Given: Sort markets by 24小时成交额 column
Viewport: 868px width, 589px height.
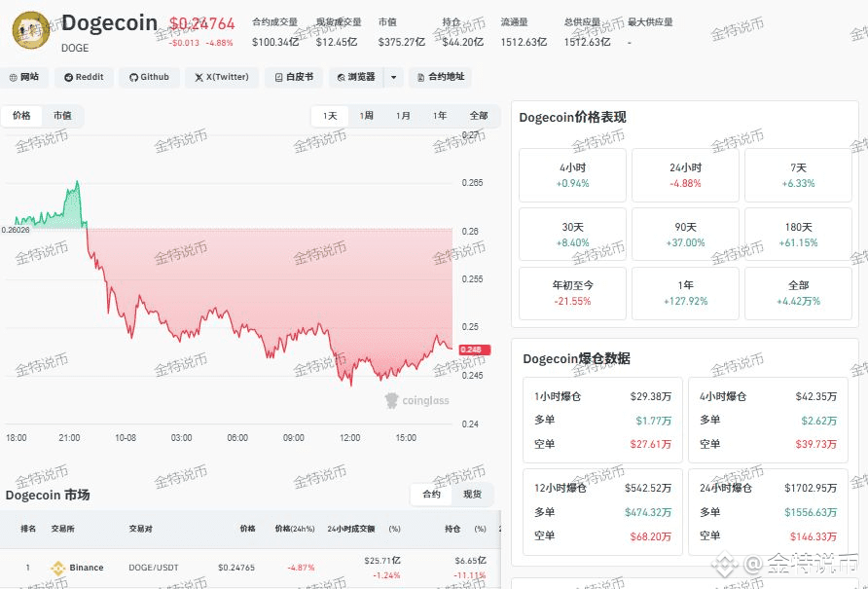Looking at the screenshot, I should [352, 529].
